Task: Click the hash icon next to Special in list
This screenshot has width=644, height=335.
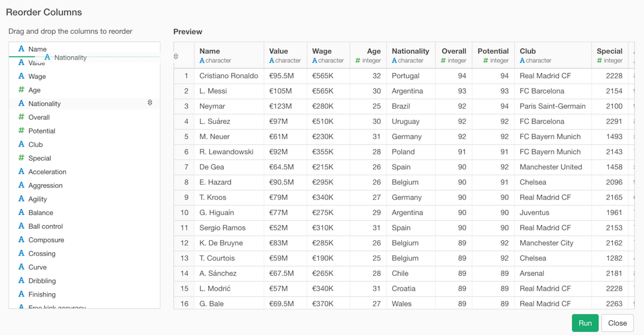Action: coord(21,158)
